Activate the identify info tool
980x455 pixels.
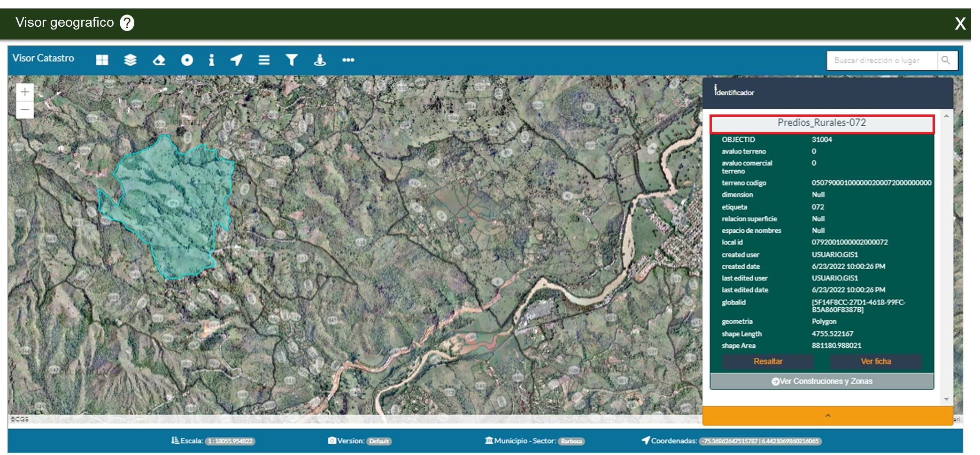(212, 60)
